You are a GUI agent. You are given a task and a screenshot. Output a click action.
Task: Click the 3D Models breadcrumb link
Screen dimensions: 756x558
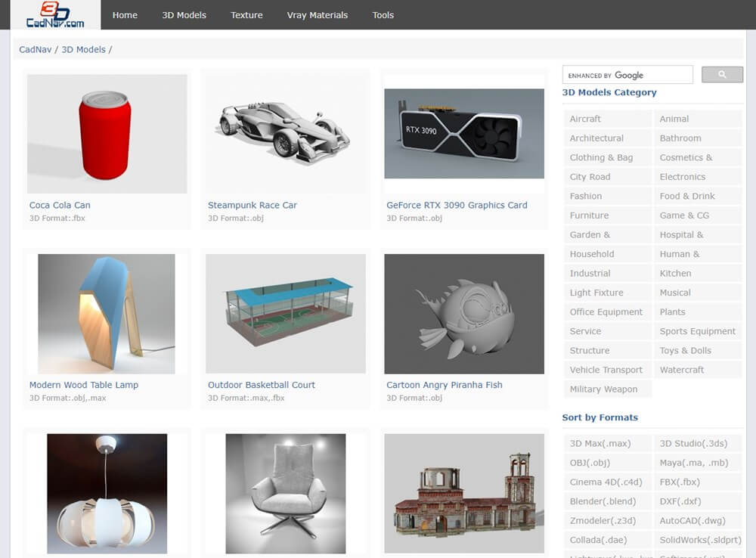pyautogui.click(x=83, y=49)
